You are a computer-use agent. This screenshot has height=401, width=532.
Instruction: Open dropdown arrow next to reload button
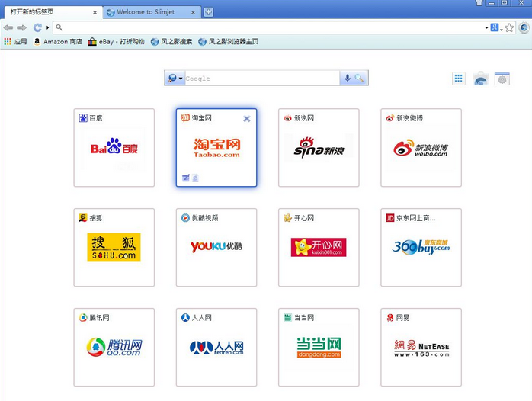click(x=47, y=27)
